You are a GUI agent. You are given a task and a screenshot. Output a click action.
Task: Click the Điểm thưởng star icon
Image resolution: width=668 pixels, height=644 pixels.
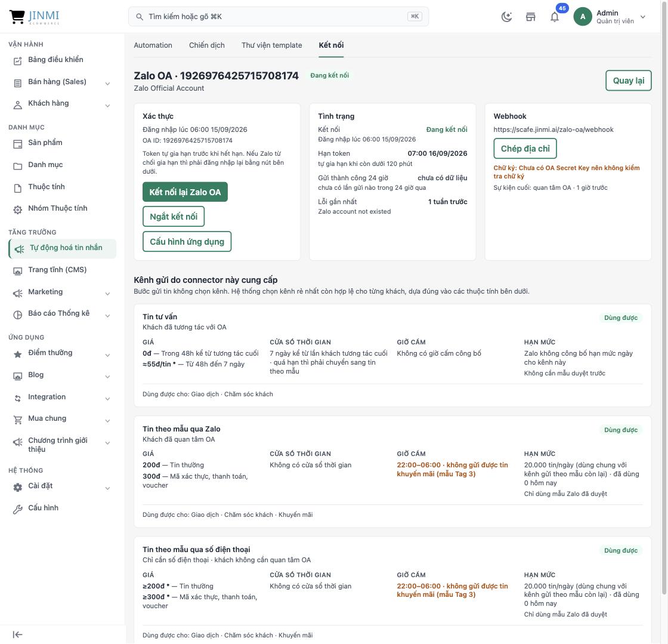pos(17,354)
